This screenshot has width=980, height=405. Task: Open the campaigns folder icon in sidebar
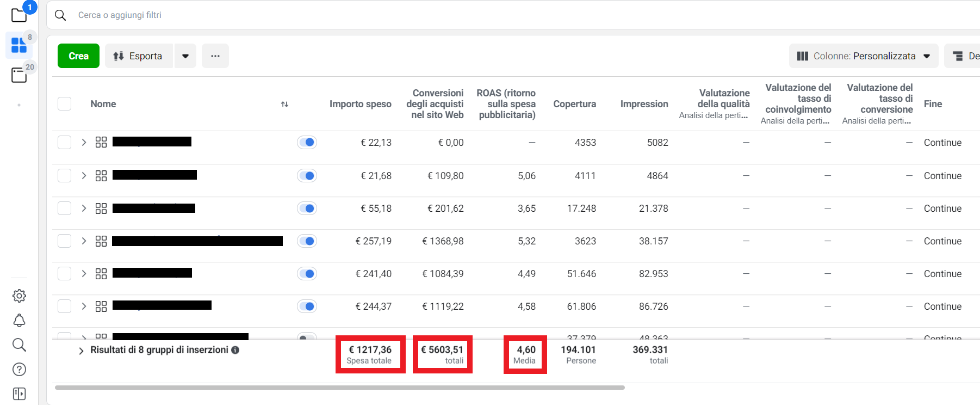[19, 15]
